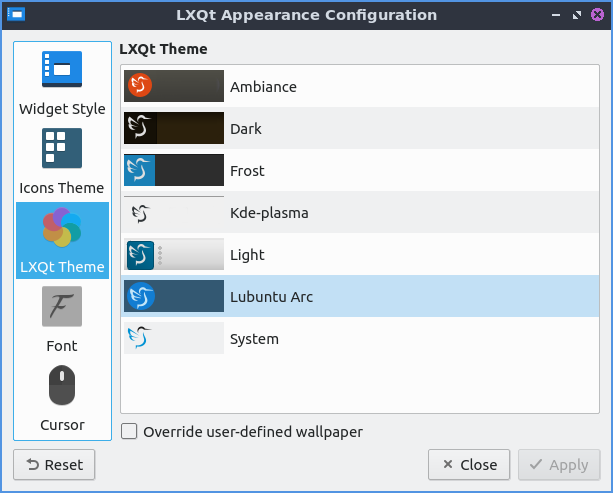Close window with titlebar X button
The height and width of the screenshot is (493, 613).
pos(596,16)
